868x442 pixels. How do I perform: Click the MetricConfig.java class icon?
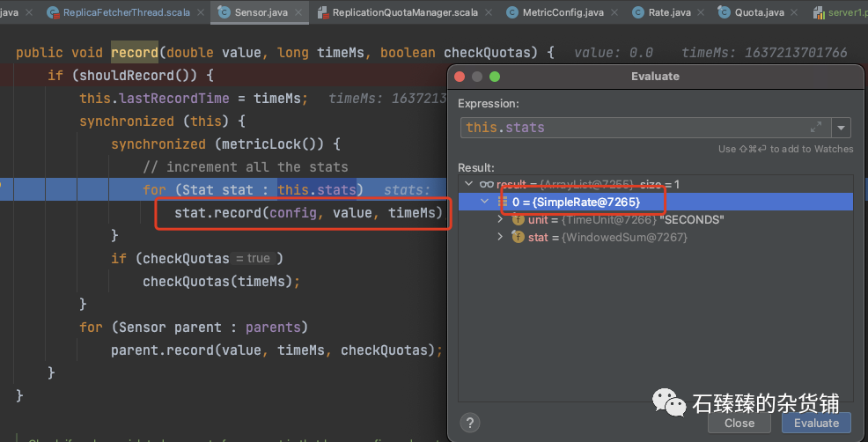[512, 12]
